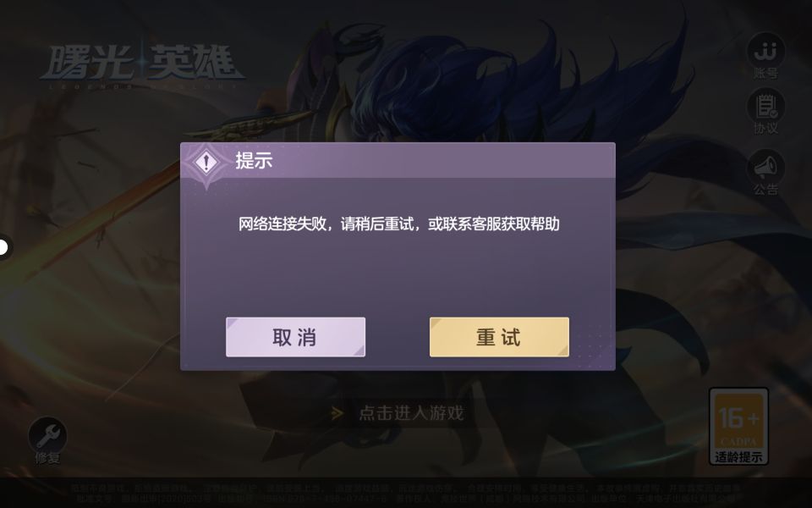
Task: Cancel the dialog with the 取消 button
Action: [296, 337]
